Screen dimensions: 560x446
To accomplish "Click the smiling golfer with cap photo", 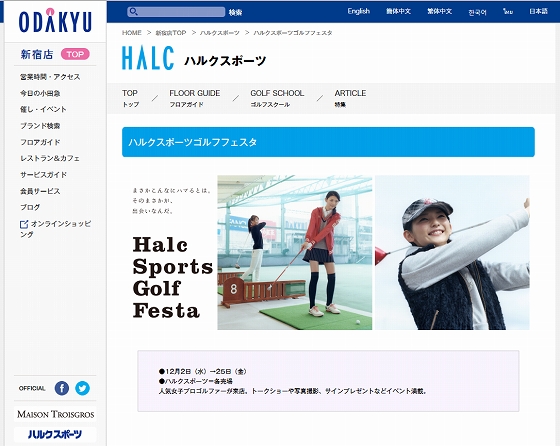I will click(452, 252).
